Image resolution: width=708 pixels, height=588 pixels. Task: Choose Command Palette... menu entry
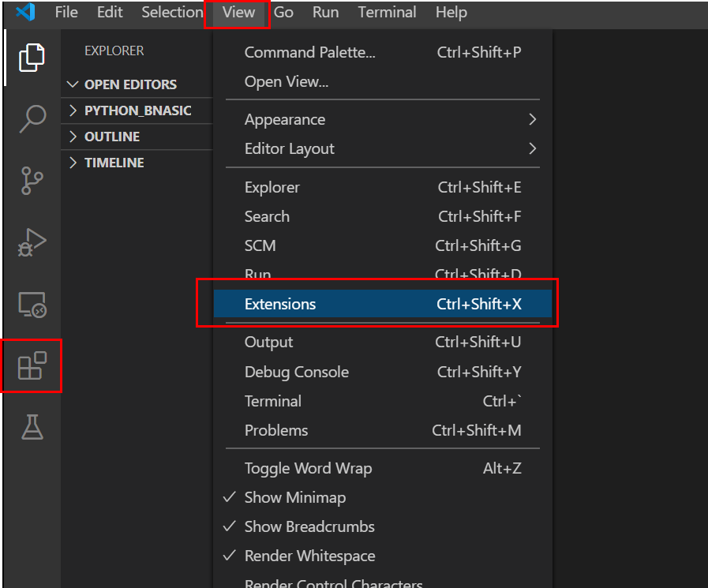[x=309, y=53]
